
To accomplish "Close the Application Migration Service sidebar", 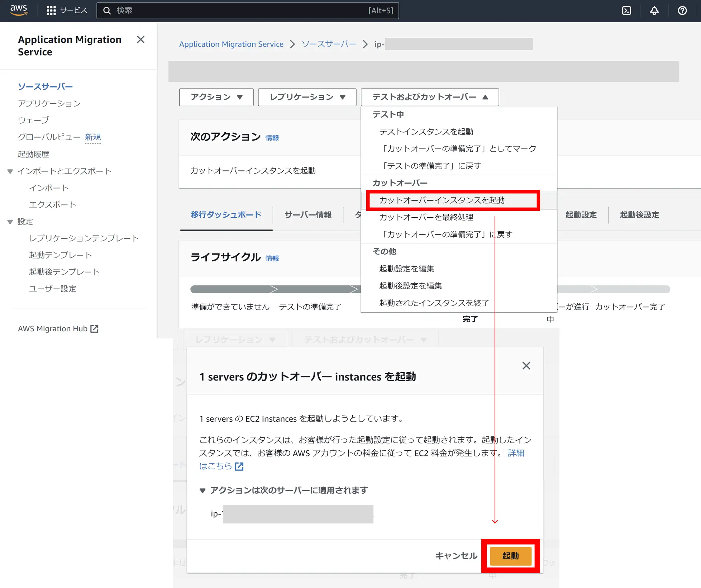I will (x=140, y=39).
